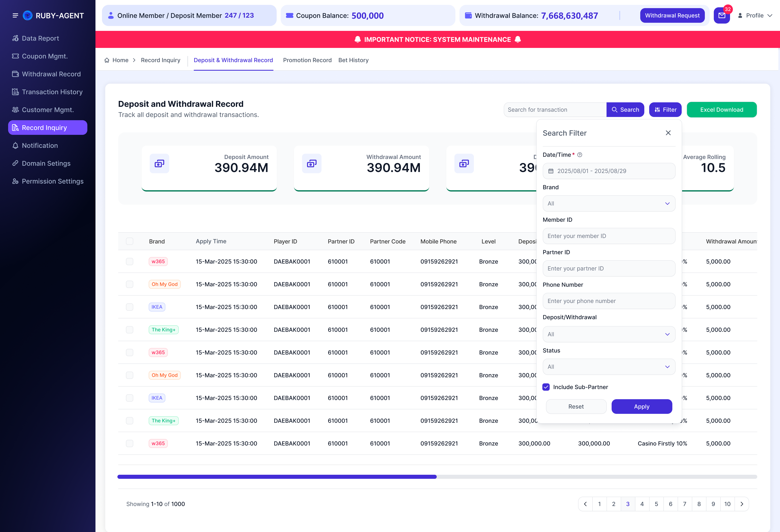Click the Withdrawal Balance wallet icon
Viewport: 780px width, 532px height.
(468, 15)
